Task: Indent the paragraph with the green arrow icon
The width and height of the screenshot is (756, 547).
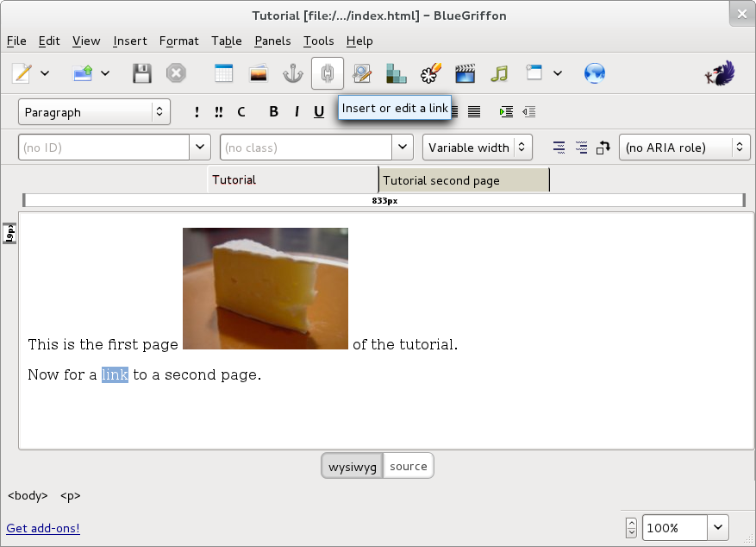Action: click(506, 112)
